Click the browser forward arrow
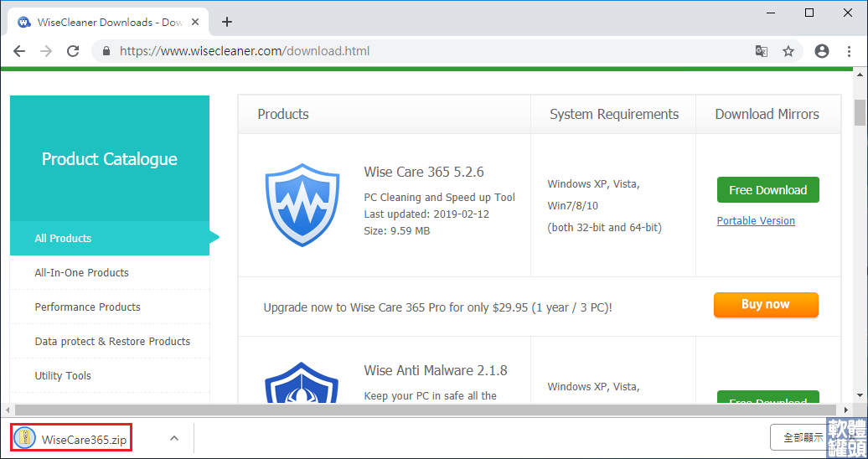 (x=47, y=51)
